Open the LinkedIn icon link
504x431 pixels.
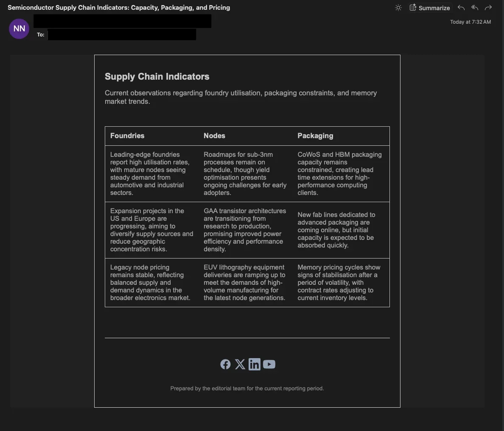tap(254, 364)
